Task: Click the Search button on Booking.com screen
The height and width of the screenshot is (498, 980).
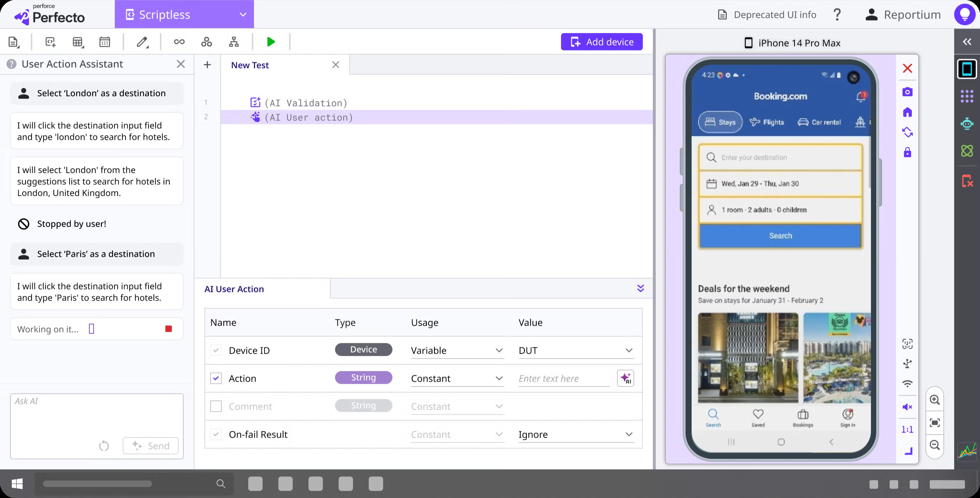Action: pyautogui.click(x=781, y=236)
